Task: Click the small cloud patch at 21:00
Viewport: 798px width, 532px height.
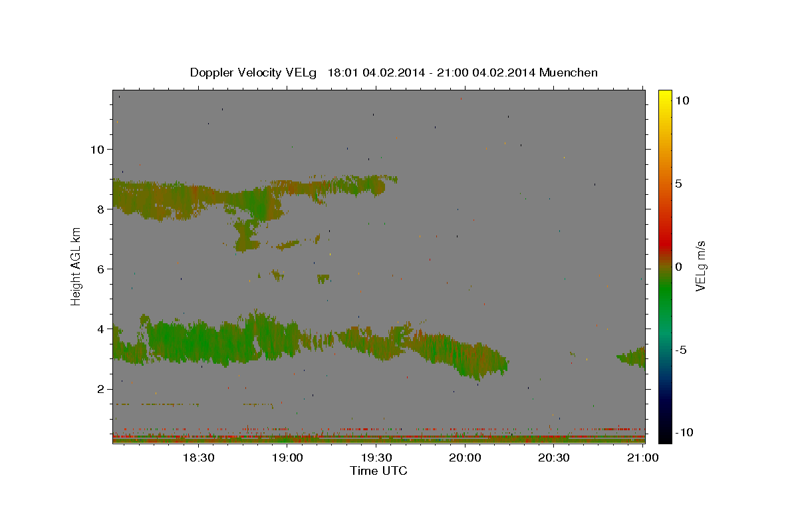Action: [x=631, y=357]
